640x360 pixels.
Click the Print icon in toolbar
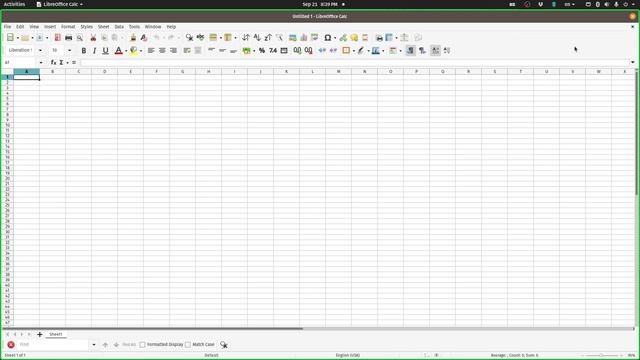69,38
